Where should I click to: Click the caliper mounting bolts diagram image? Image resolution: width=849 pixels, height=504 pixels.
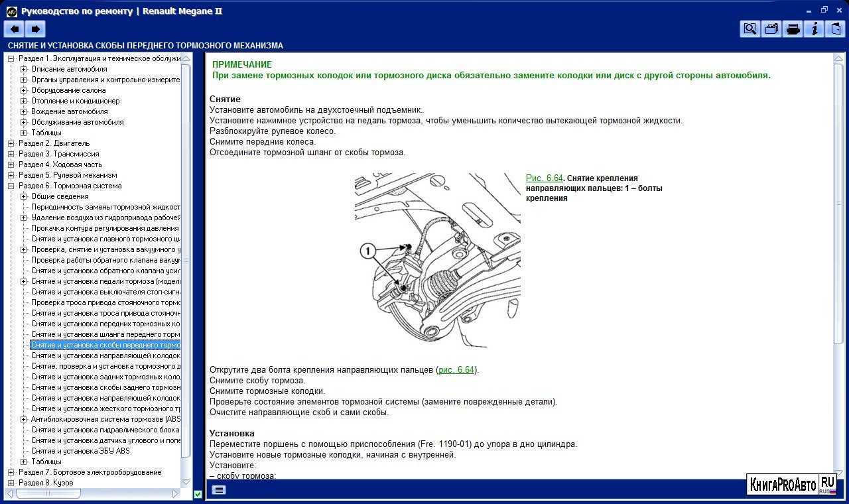(437, 260)
